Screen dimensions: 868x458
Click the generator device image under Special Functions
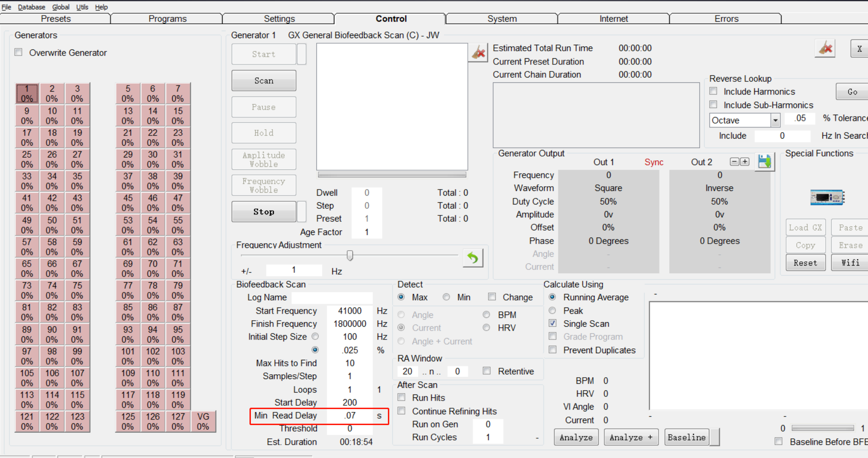click(827, 197)
